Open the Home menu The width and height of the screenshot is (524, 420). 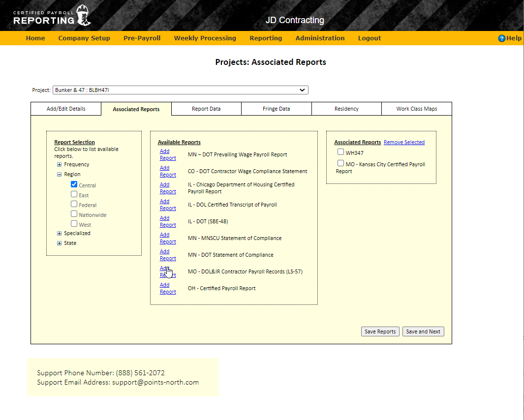point(35,38)
